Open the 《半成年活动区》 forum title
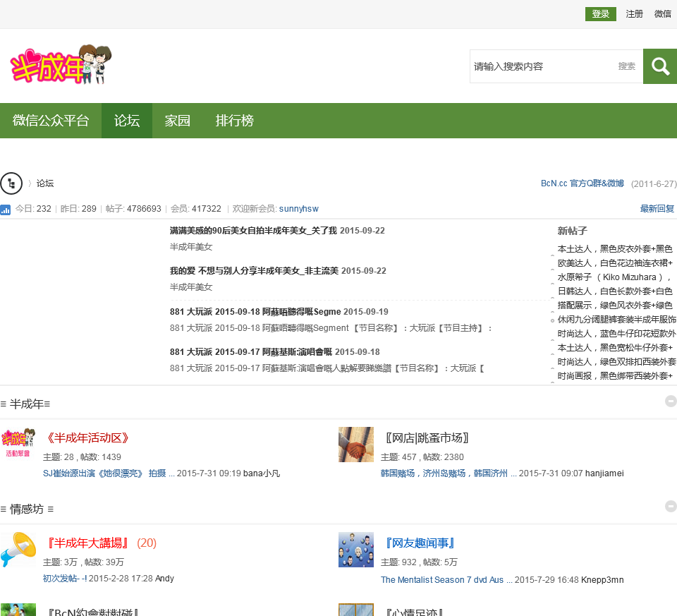 point(87,438)
